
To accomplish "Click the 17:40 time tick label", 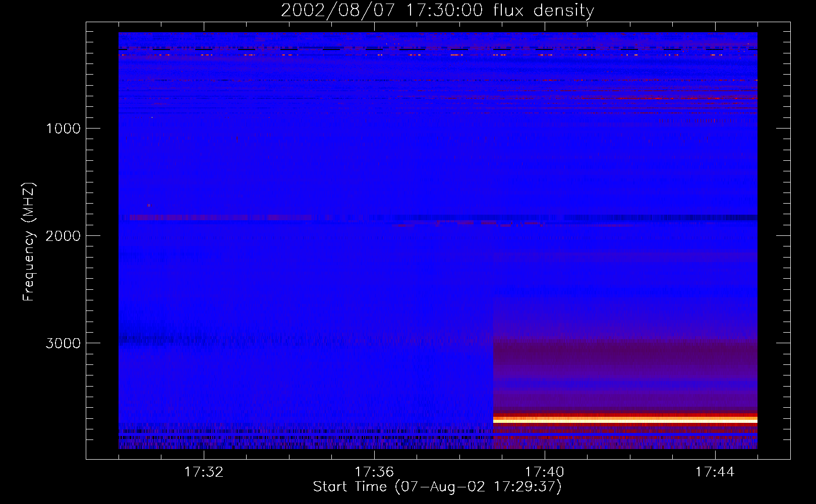I will (545, 472).
